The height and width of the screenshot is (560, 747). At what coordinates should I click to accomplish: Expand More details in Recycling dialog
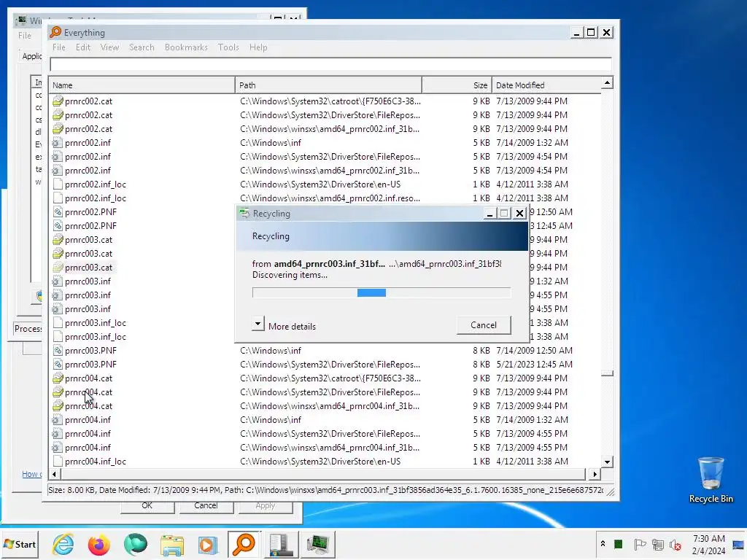coord(258,324)
